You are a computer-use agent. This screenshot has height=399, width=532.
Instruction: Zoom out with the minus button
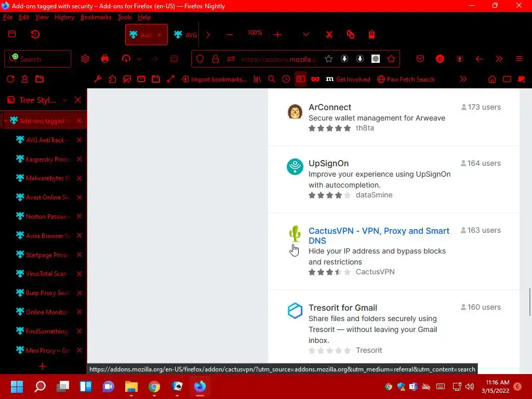coord(230,35)
